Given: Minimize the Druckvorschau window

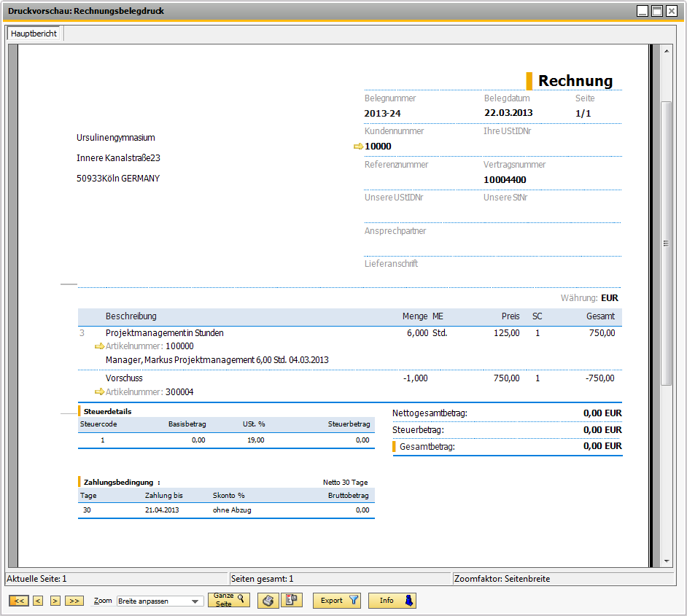Looking at the screenshot, I should coord(642,11).
